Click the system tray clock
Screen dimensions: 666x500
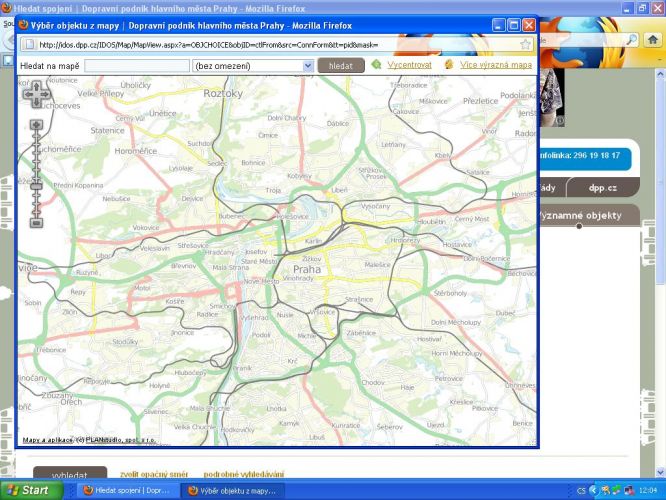click(x=648, y=491)
